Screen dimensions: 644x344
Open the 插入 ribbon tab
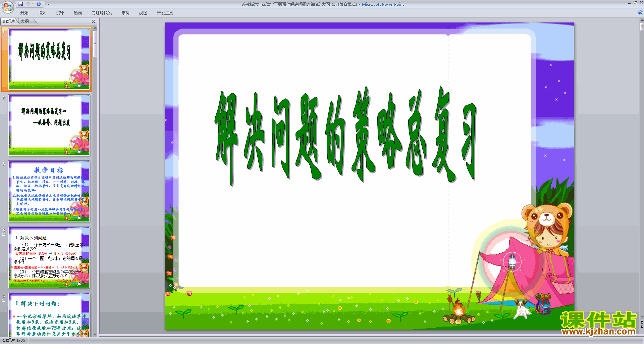pos(42,13)
